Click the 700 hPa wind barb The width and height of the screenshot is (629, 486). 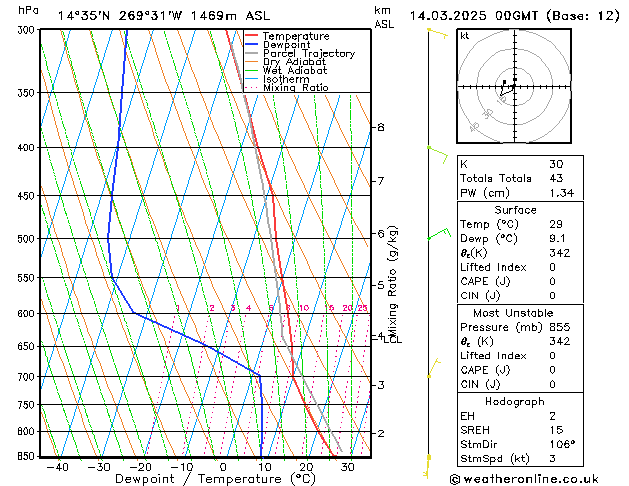click(434, 368)
